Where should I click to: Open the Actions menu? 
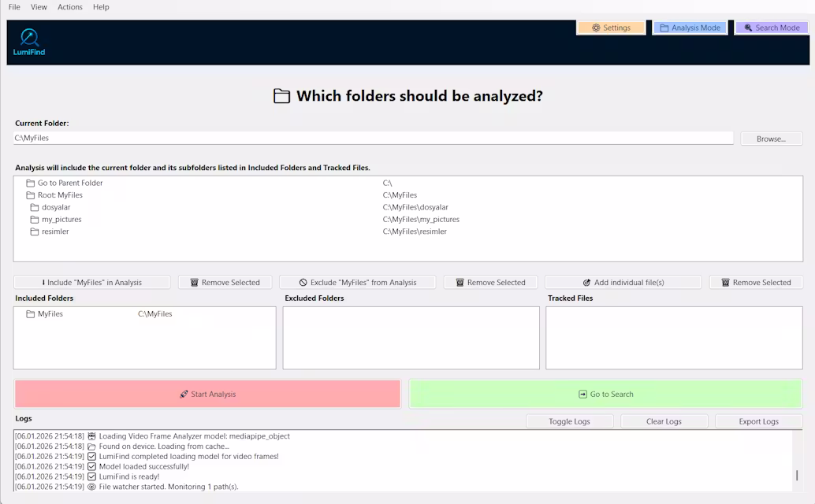(x=69, y=7)
